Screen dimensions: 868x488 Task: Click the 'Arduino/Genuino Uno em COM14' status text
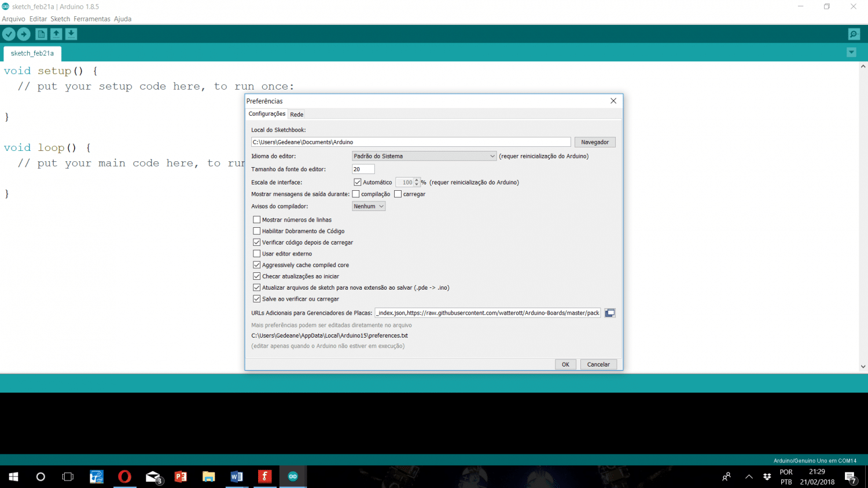[815, 461]
